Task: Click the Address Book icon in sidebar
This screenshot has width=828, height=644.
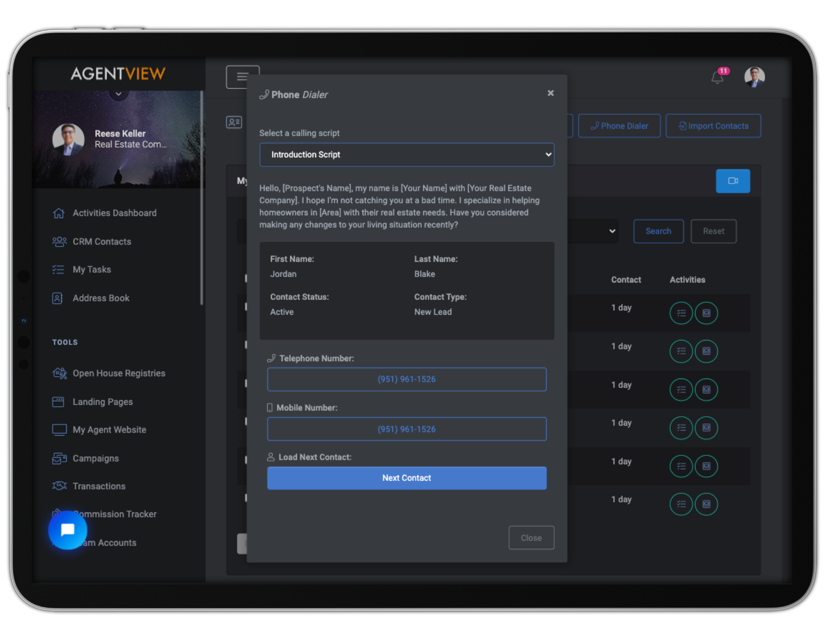Action: [57, 298]
